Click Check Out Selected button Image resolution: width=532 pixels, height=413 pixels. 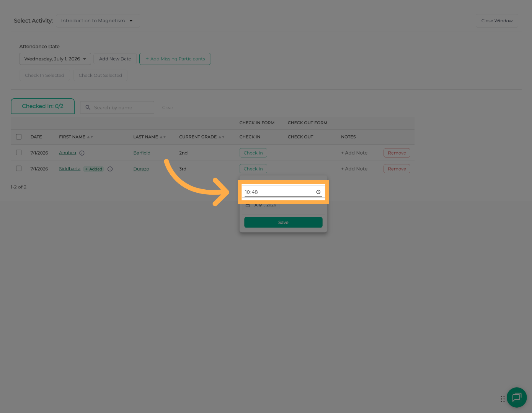(100, 75)
